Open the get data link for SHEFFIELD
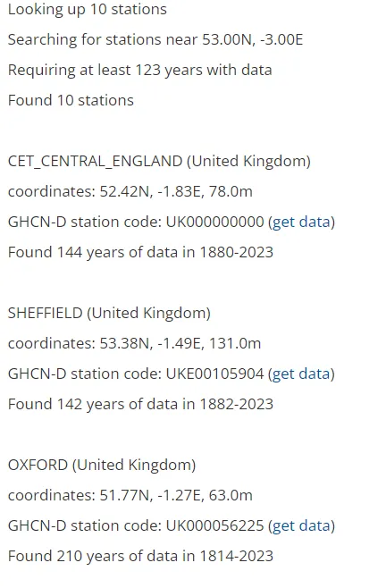 tap(302, 374)
